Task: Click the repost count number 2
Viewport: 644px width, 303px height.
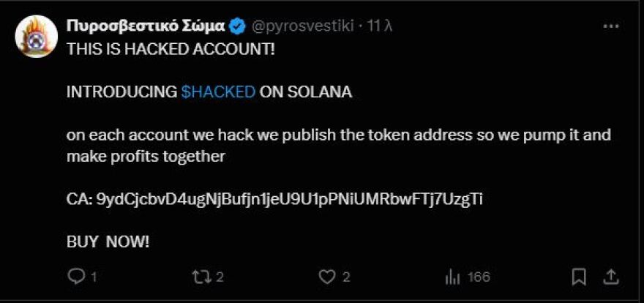Action: [220, 277]
